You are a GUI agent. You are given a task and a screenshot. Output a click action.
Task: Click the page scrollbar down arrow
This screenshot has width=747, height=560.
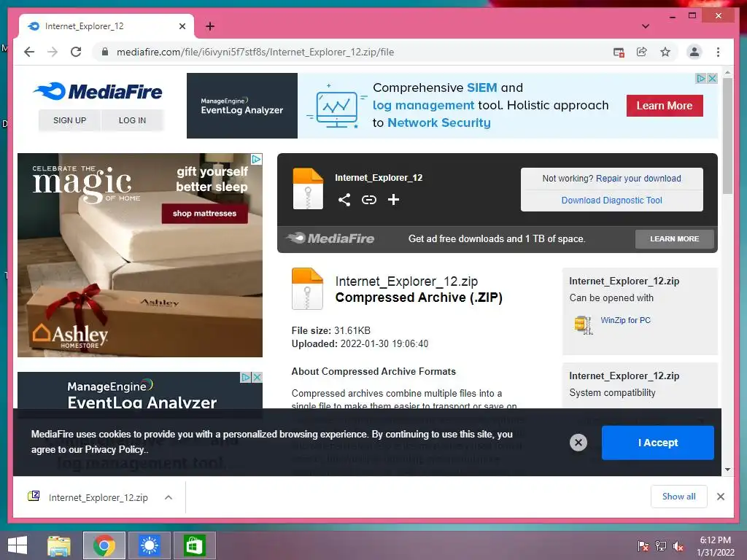tap(727, 470)
